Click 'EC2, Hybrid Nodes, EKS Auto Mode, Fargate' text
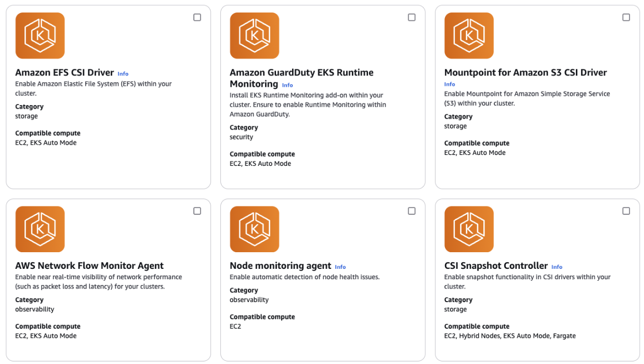The width and height of the screenshot is (644, 364). [510, 336]
